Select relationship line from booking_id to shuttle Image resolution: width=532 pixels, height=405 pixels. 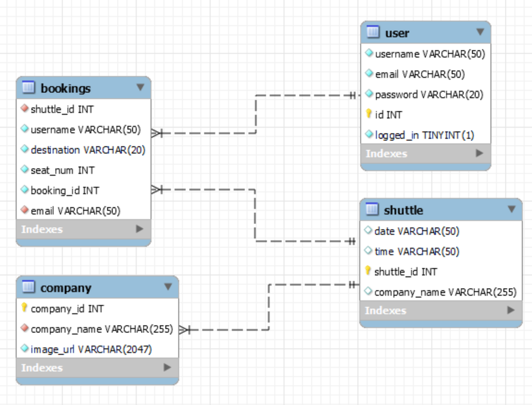[x=255, y=215]
